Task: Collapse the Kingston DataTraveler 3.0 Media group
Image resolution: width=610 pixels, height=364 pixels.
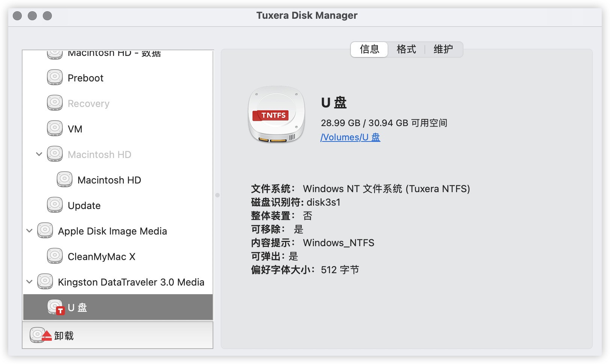Action: (x=29, y=281)
